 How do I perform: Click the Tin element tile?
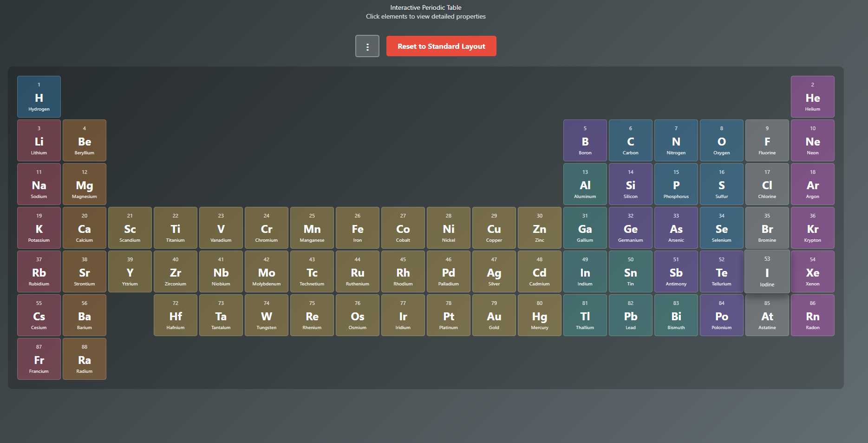[x=631, y=271]
